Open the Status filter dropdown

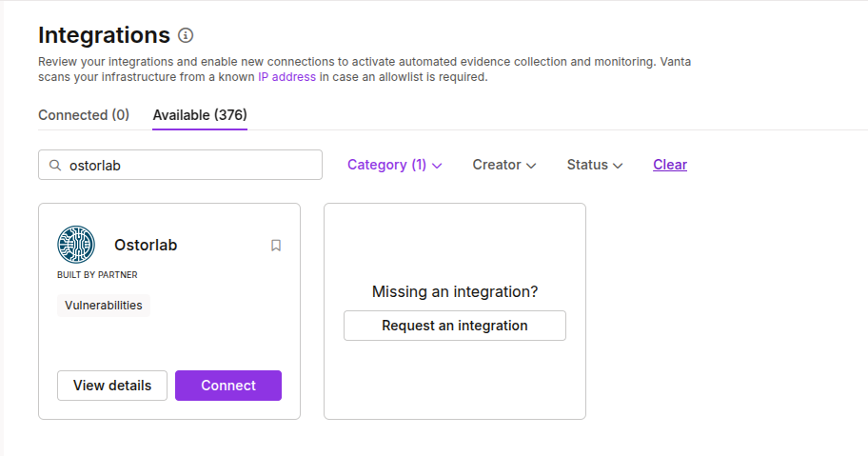(x=594, y=165)
